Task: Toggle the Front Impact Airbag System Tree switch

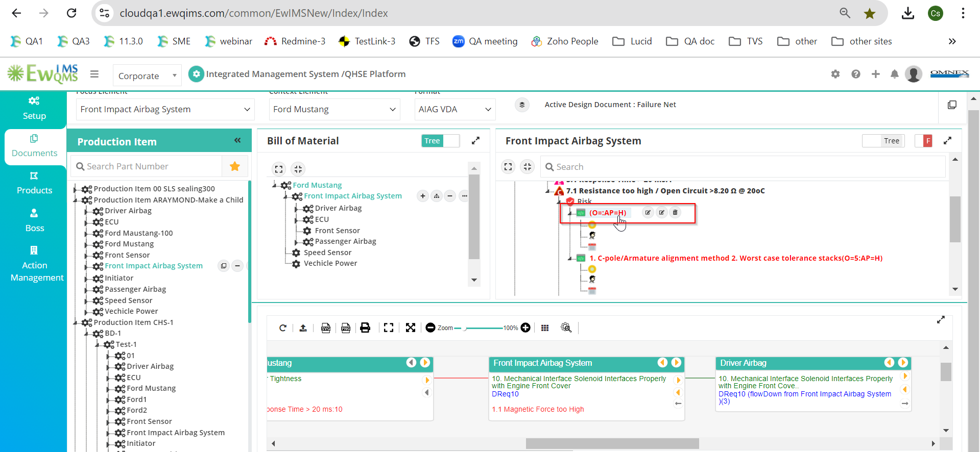Action: (883, 141)
